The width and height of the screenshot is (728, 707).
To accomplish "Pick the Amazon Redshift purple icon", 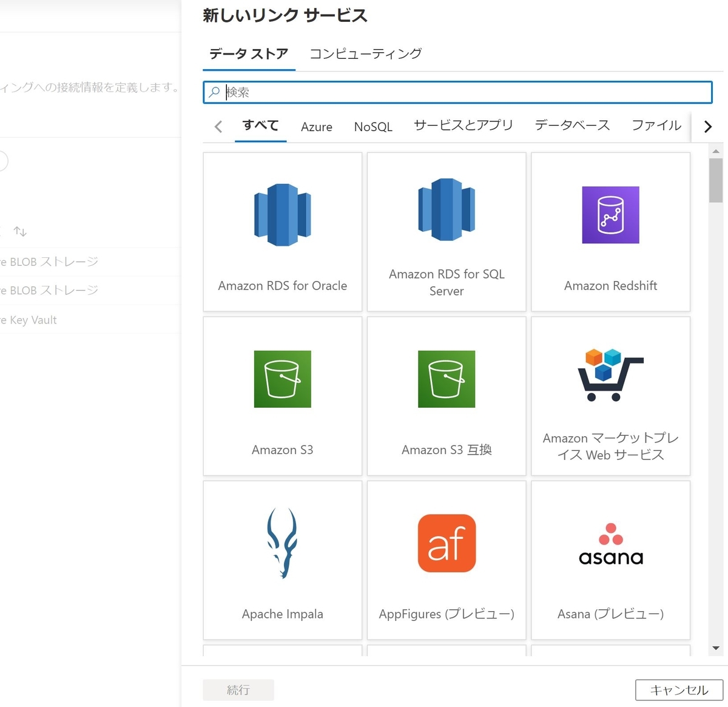I will click(x=610, y=215).
